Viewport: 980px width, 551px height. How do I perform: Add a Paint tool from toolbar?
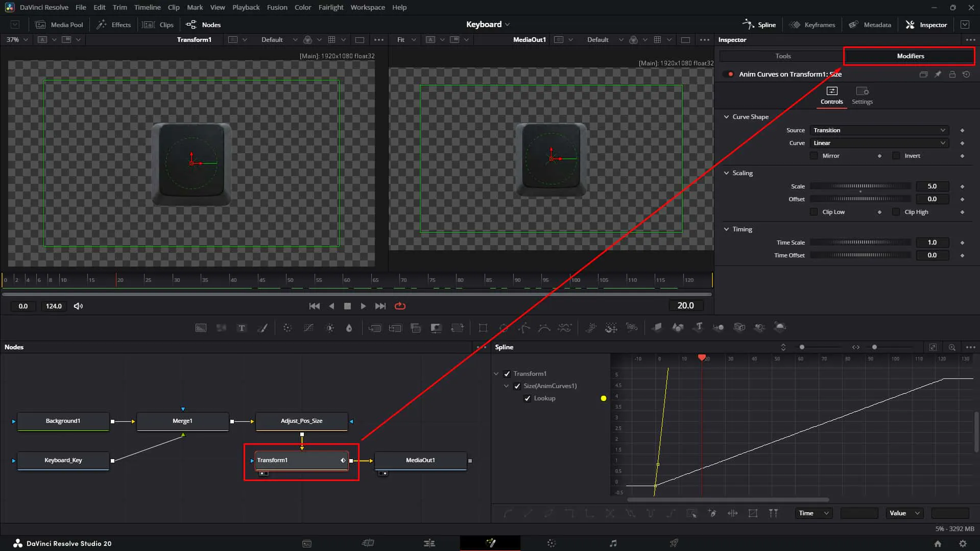[x=262, y=328]
